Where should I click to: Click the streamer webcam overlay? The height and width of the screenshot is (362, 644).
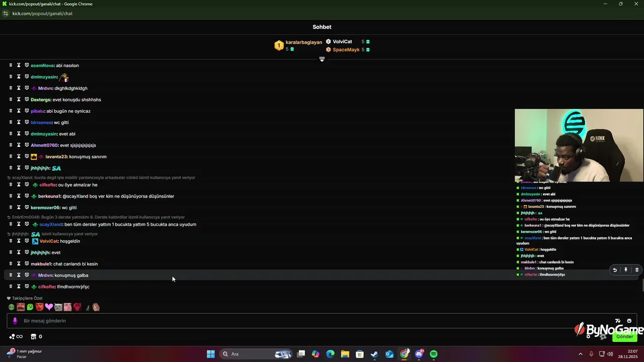coord(579,145)
